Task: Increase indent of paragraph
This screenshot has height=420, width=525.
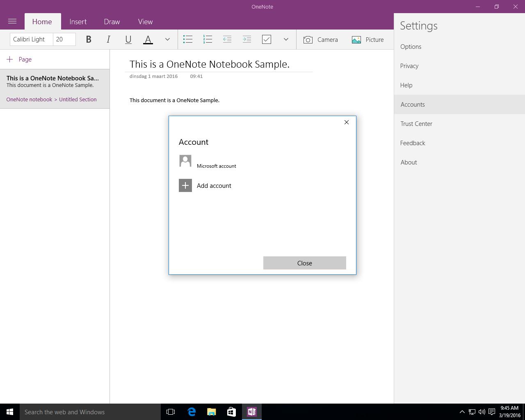Action: point(247,39)
